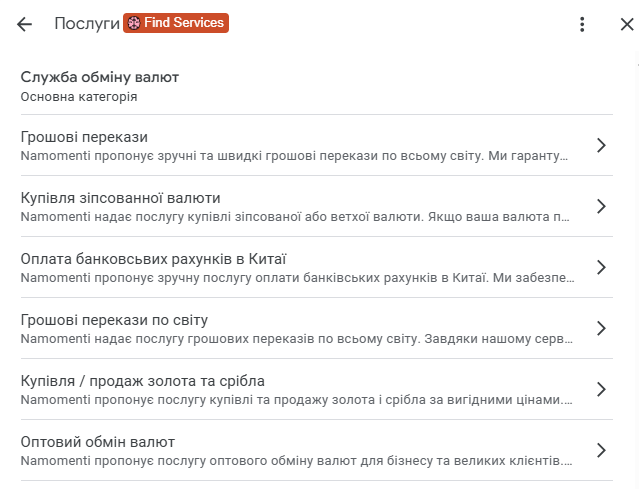
Task: Close the Послуги panel with X
Action: 626,24
